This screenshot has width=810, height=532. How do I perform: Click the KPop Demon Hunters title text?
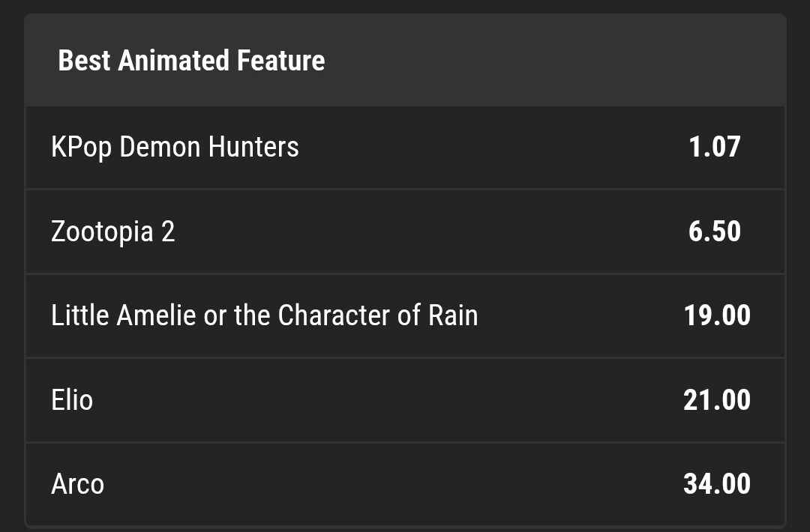click(175, 147)
